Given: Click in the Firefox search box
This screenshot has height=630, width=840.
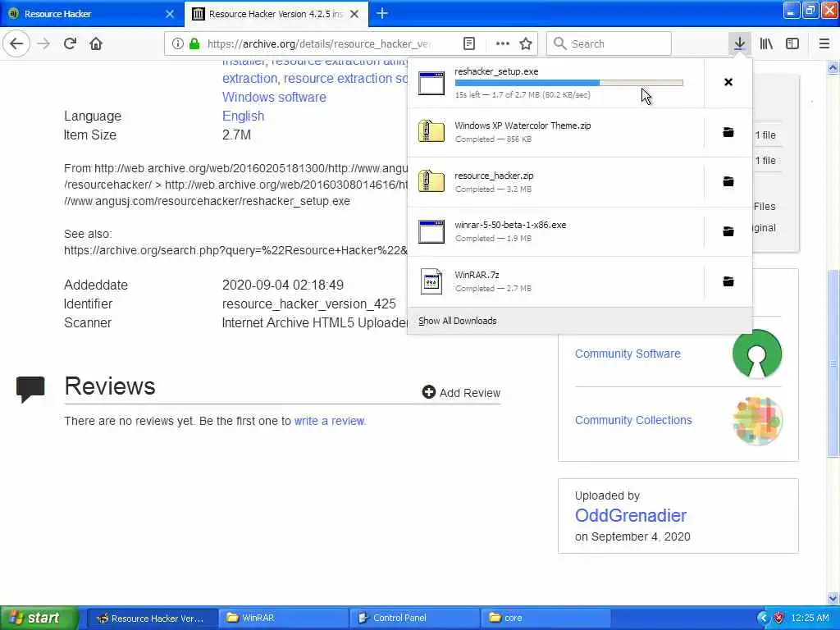Looking at the screenshot, I should click(609, 44).
